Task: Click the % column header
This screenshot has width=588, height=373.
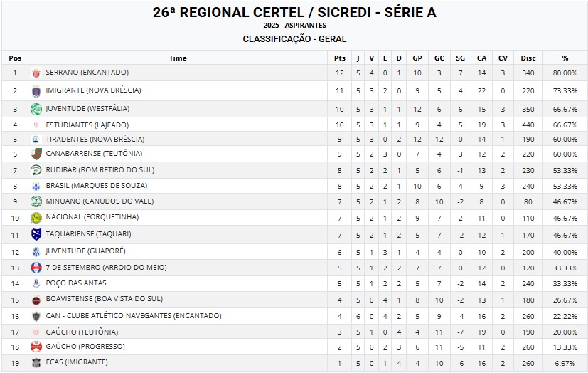Action: pos(565,58)
